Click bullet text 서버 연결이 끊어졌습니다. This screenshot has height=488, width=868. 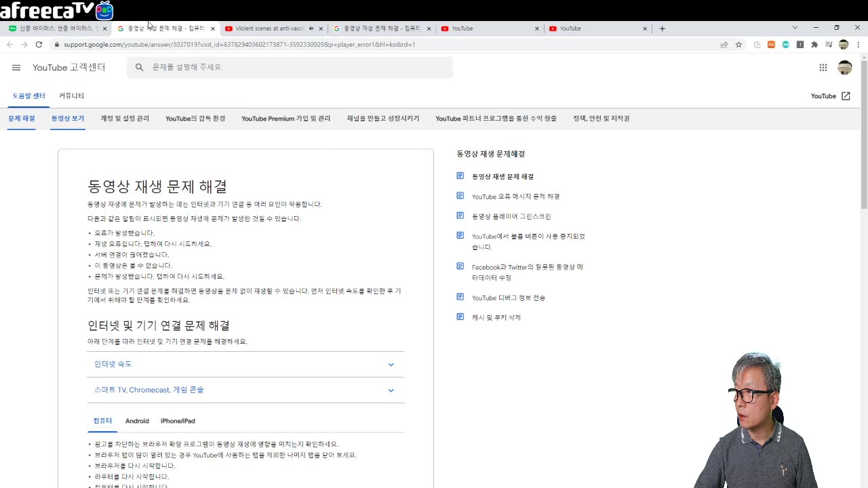(x=132, y=255)
